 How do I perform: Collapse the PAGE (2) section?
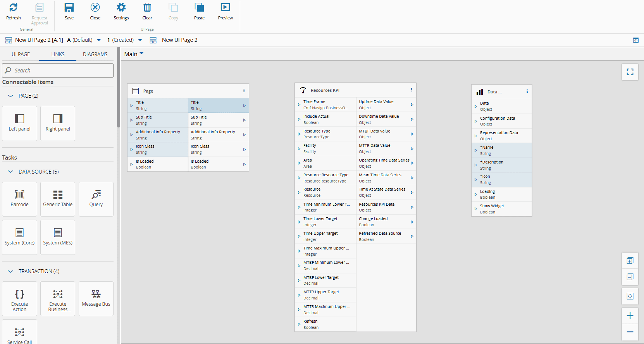pyautogui.click(x=11, y=96)
